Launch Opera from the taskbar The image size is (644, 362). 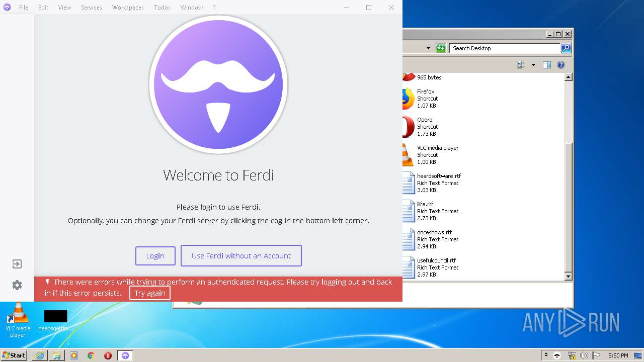pyautogui.click(x=108, y=355)
